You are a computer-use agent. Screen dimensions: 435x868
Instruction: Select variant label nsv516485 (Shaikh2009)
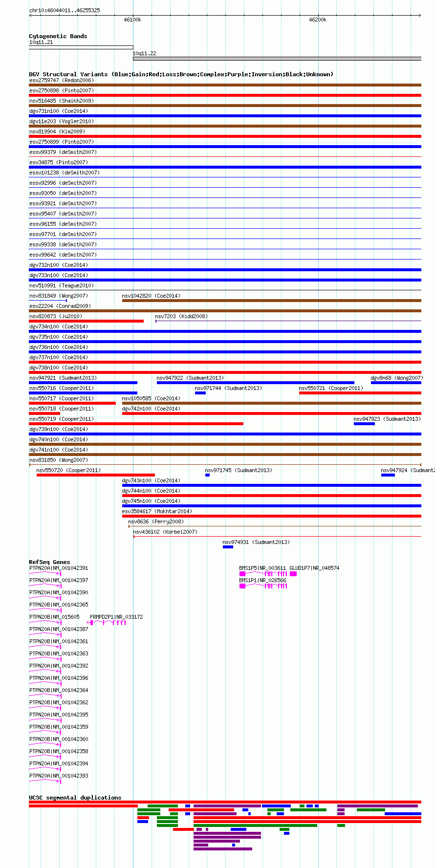click(62, 101)
